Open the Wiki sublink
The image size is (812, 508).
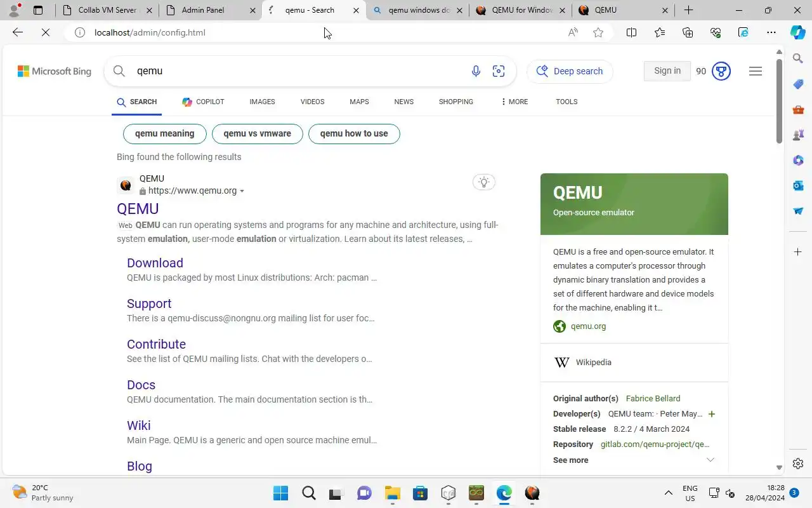coord(138,425)
